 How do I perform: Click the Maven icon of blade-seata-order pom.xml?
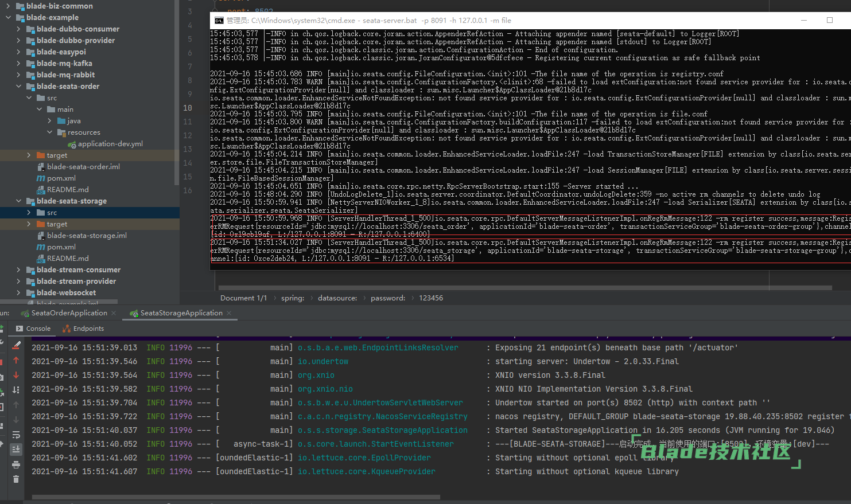pyautogui.click(x=41, y=178)
